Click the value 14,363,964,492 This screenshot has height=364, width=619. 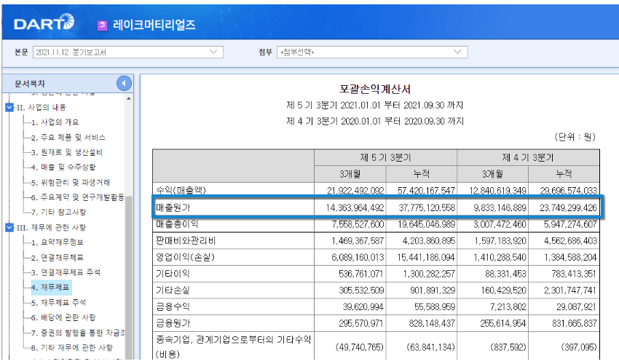[x=355, y=207]
